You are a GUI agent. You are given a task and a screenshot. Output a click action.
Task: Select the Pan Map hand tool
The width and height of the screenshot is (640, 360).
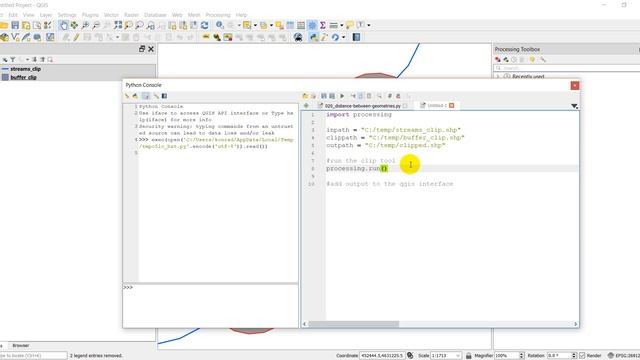pos(63,25)
